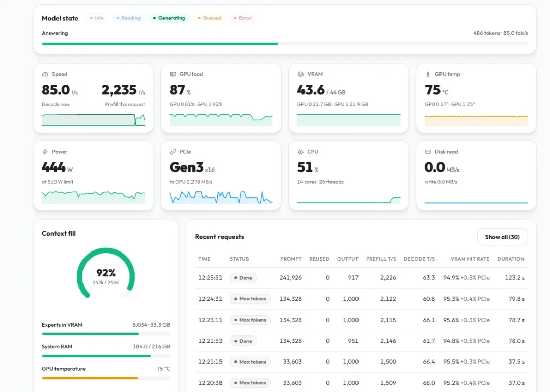Click the Answering progress bar
Image resolution: width=550 pixels, height=392 pixels.
pos(285,44)
